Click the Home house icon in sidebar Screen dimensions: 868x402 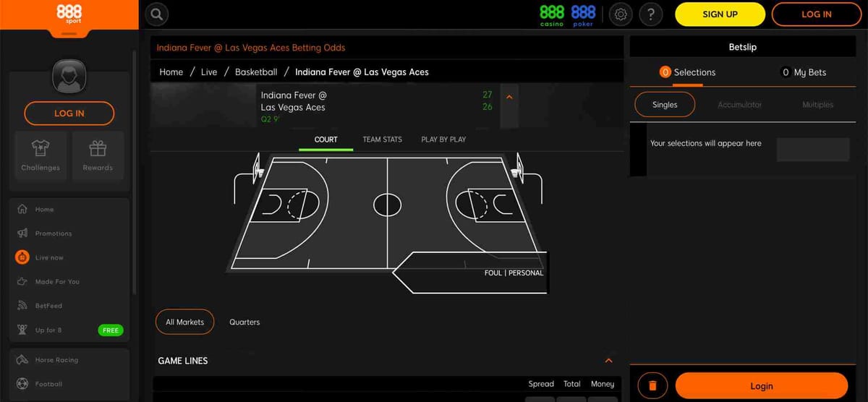22,209
